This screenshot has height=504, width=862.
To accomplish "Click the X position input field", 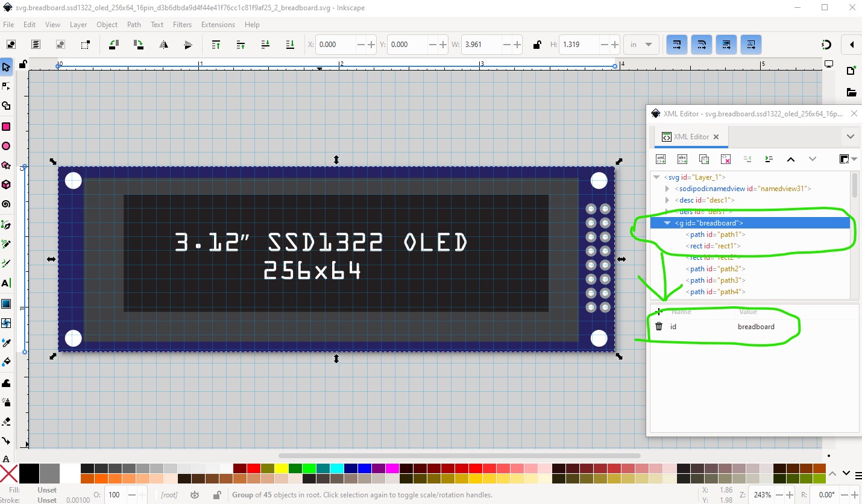I will [x=336, y=45].
